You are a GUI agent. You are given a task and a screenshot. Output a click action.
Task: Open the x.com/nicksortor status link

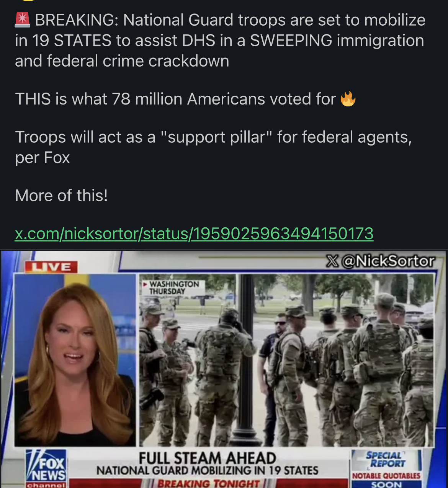click(x=194, y=233)
